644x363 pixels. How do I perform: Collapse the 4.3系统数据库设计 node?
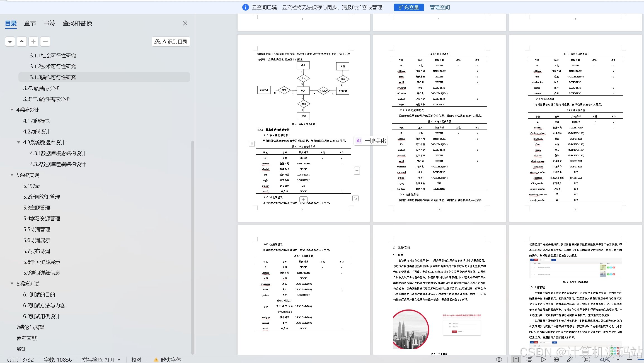19,142
